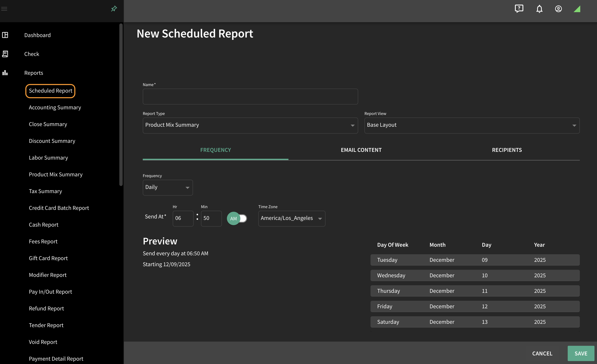Click the Dashboard grid icon
Screen dimensions: 597x364
[5, 35]
